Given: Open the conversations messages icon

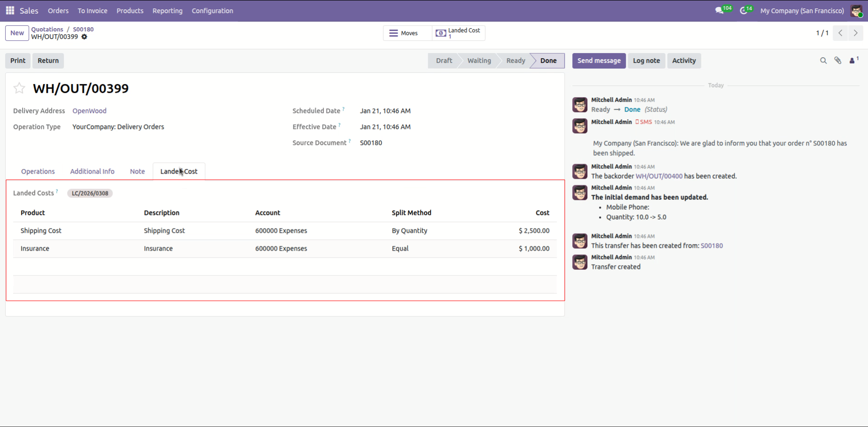Looking at the screenshot, I should point(719,10).
